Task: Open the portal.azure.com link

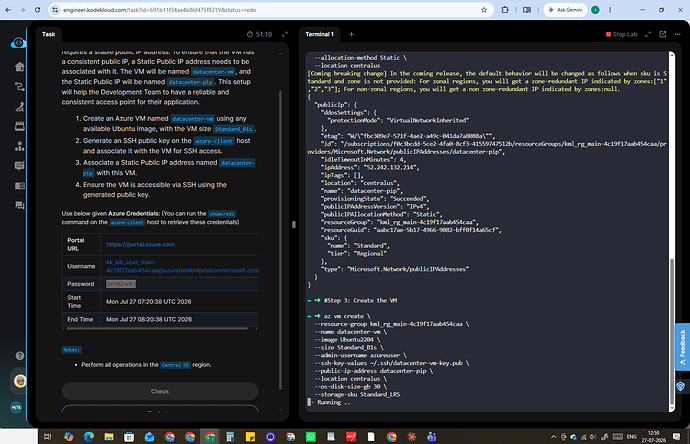Action: [140, 244]
